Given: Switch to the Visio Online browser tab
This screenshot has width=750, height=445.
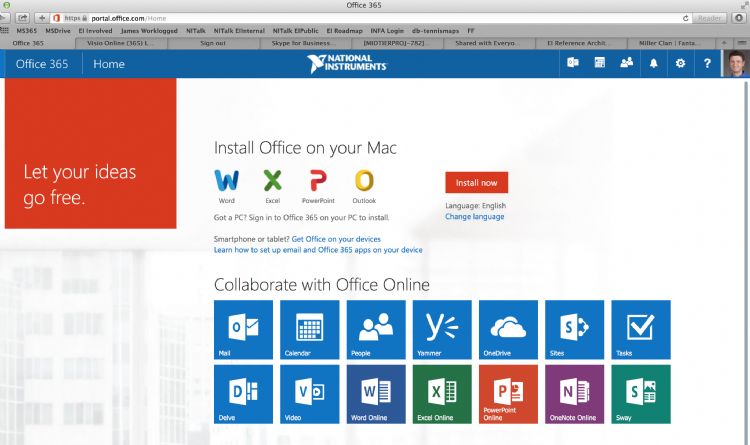Looking at the screenshot, I should pyautogui.click(x=121, y=43).
